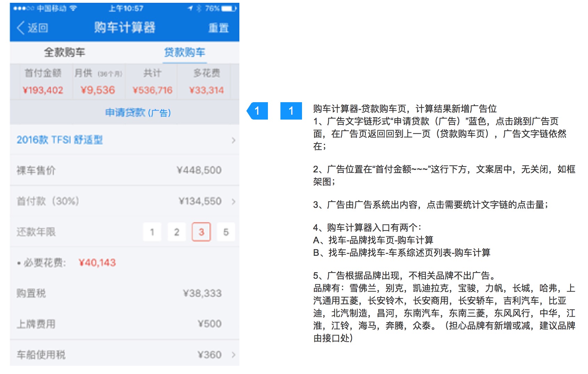Image resolution: width=588 pixels, height=374 pixels.
Task: Tap the Wi-Fi signal icon in status bar
Action: pos(73,8)
